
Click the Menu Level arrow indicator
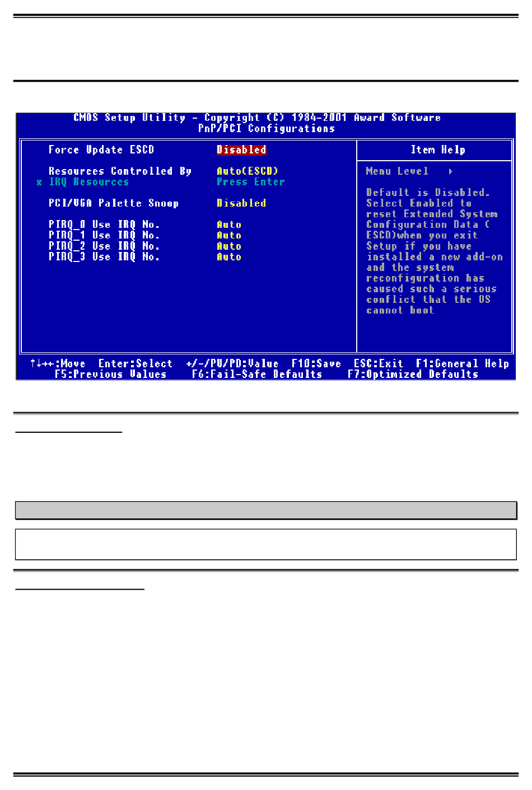point(451,171)
